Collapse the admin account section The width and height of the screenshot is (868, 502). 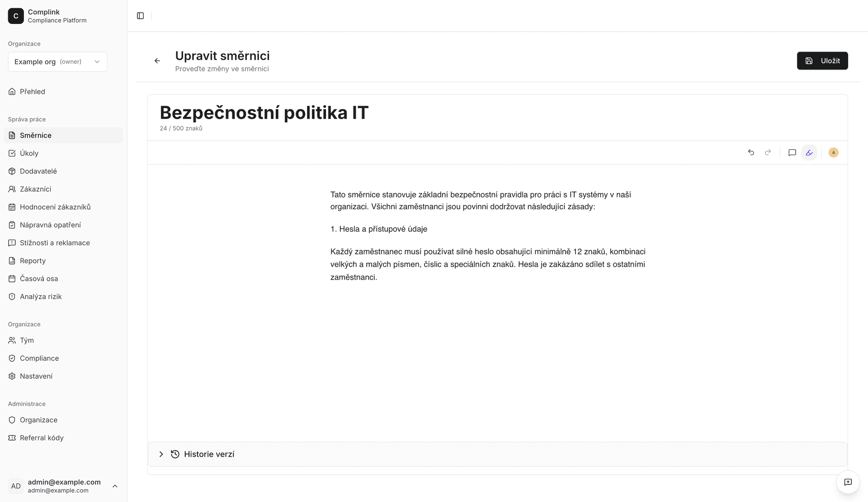tap(115, 486)
